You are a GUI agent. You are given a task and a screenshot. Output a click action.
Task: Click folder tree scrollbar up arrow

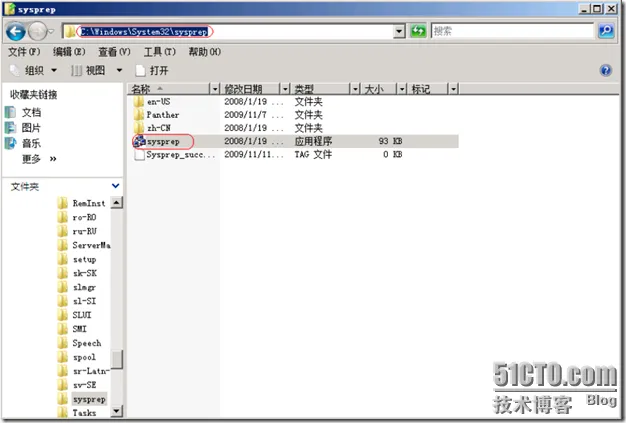coord(116,203)
